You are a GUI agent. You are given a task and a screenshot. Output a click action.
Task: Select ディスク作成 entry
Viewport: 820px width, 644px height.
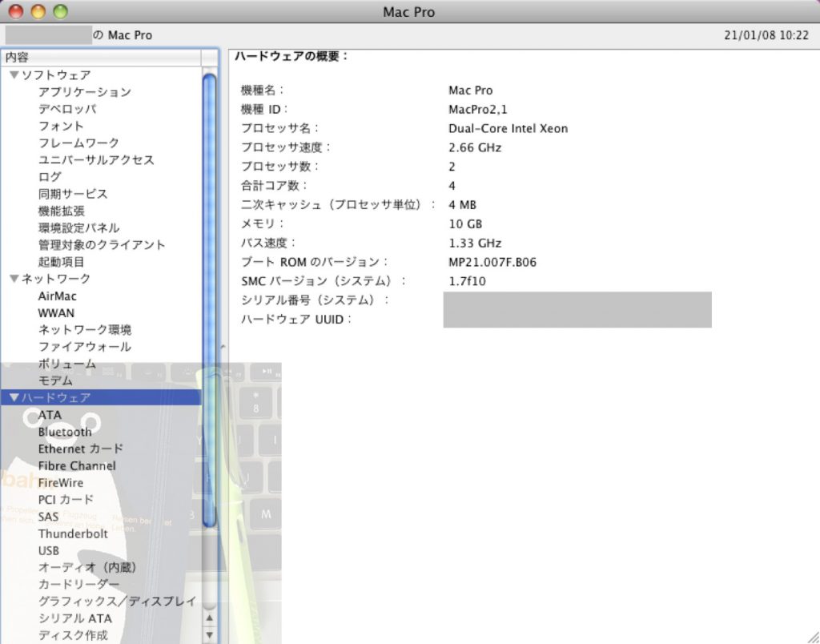(73, 635)
